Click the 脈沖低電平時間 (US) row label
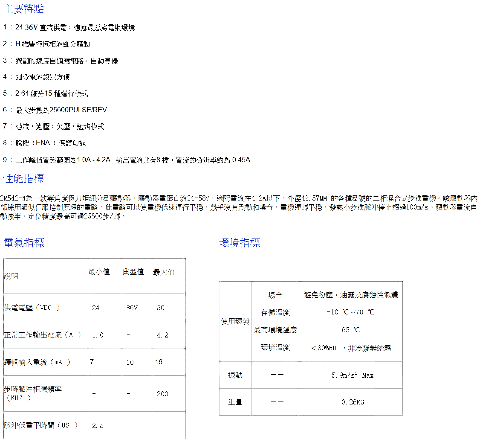This screenshot has width=503, height=448. [x=41, y=425]
